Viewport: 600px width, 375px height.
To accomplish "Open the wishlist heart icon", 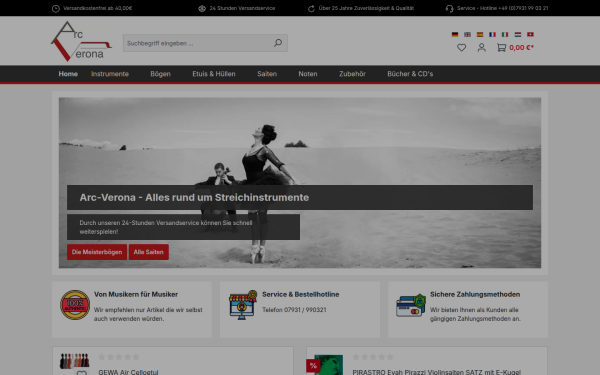I will click(461, 47).
